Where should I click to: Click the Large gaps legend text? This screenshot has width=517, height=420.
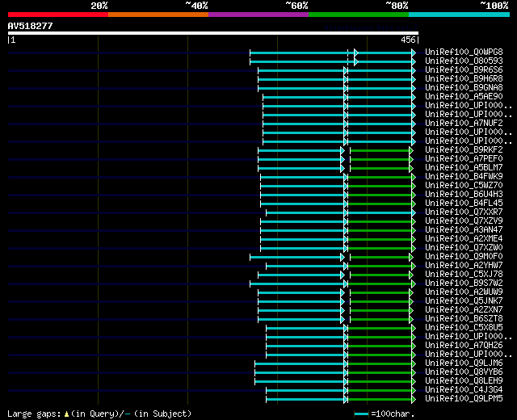34,414
